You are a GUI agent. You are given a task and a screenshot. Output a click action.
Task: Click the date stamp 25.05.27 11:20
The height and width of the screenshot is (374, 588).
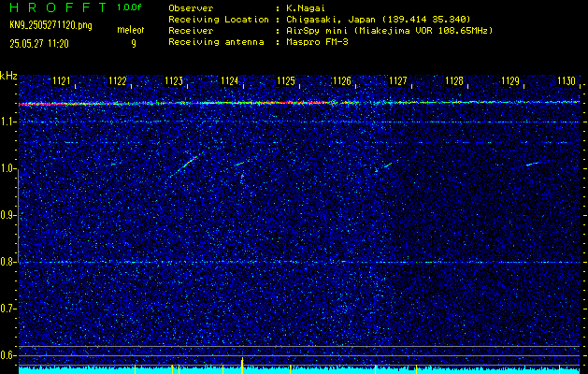(x=39, y=44)
